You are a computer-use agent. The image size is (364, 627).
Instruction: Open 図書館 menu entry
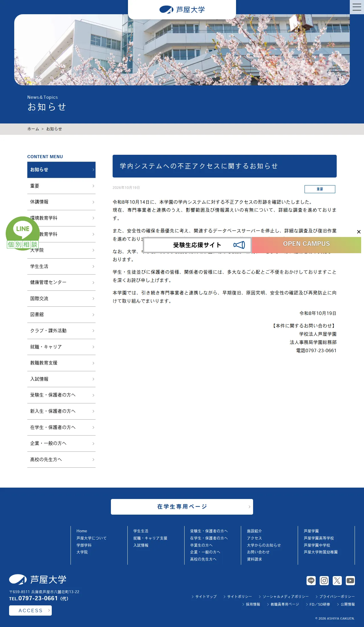point(61,315)
